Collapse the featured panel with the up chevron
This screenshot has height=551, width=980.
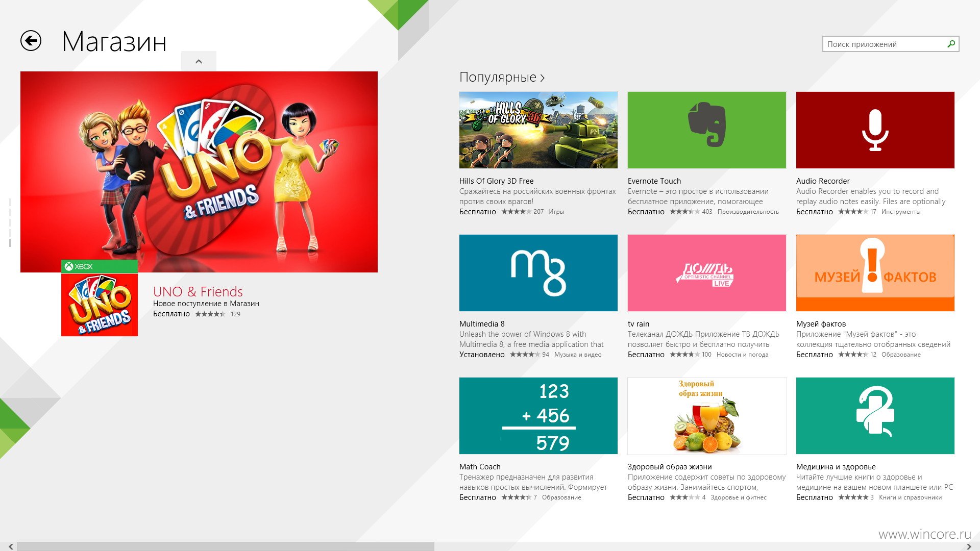[x=199, y=61]
